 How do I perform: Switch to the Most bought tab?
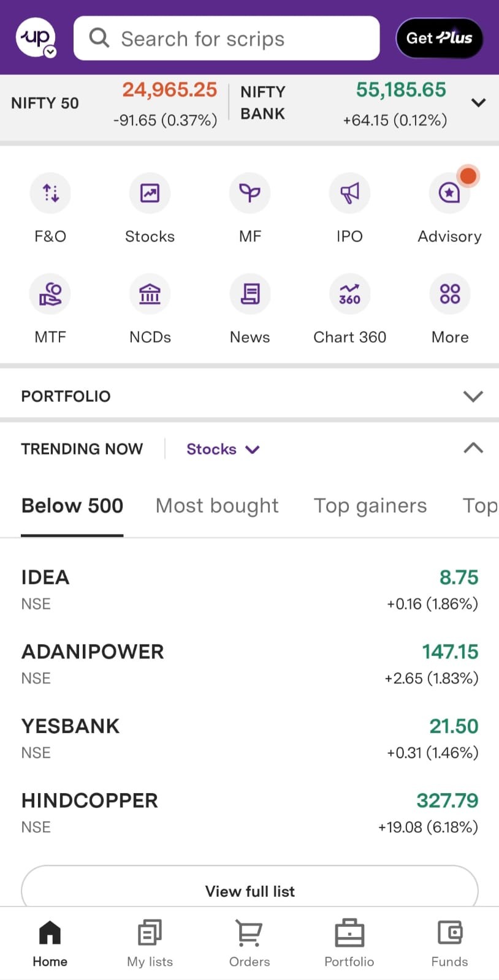tap(217, 506)
